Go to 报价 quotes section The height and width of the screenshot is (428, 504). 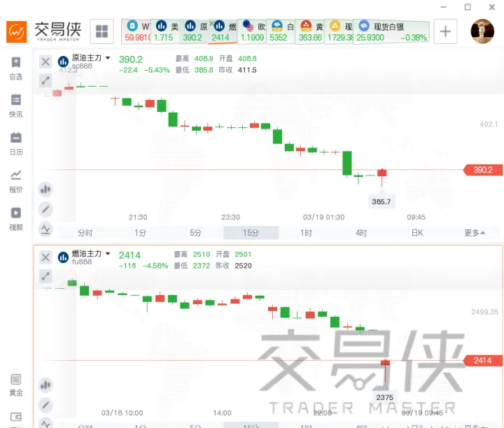tap(15, 181)
